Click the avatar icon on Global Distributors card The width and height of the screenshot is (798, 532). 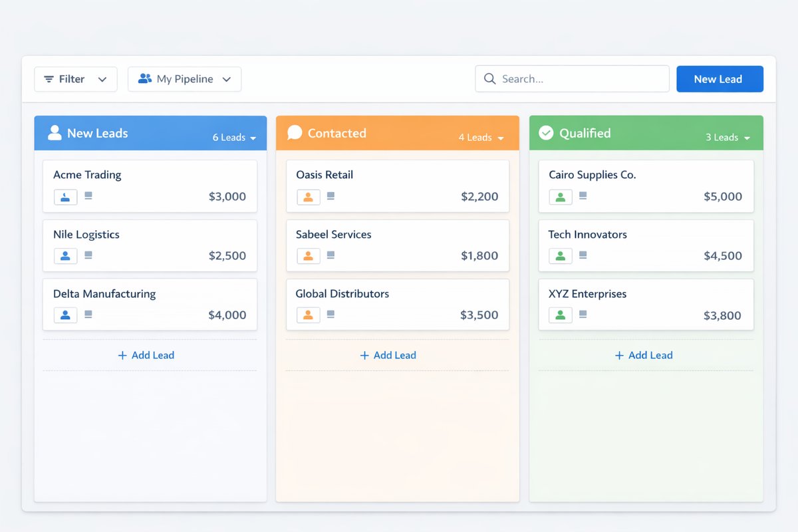click(x=308, y=315)
